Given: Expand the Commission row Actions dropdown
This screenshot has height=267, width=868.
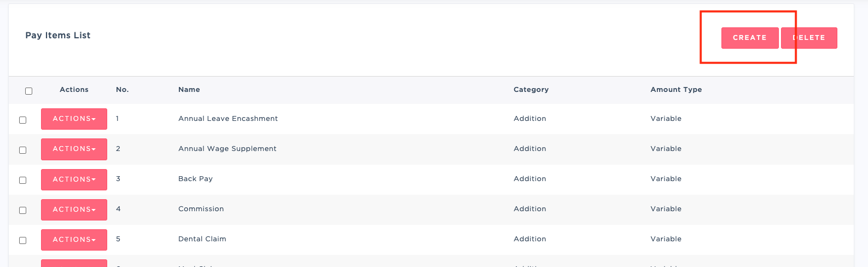Looking at the screenshot, I should click(x=74, y=210).
